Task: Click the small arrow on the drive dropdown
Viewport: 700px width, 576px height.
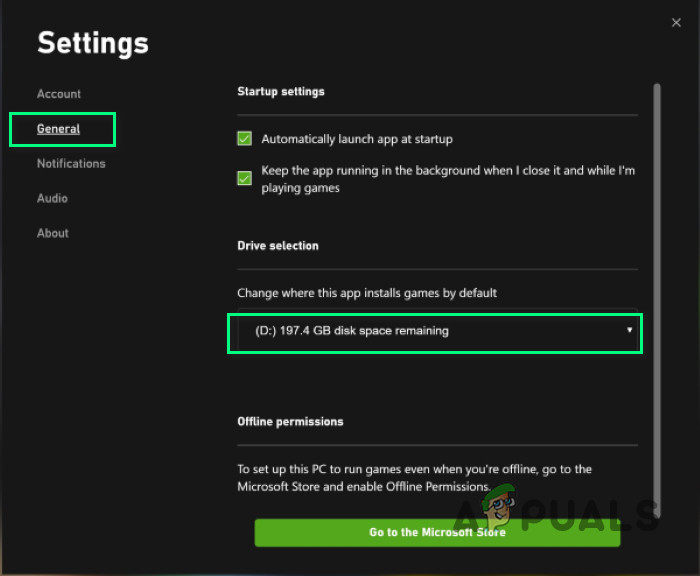Action: (x=629, y=330)
